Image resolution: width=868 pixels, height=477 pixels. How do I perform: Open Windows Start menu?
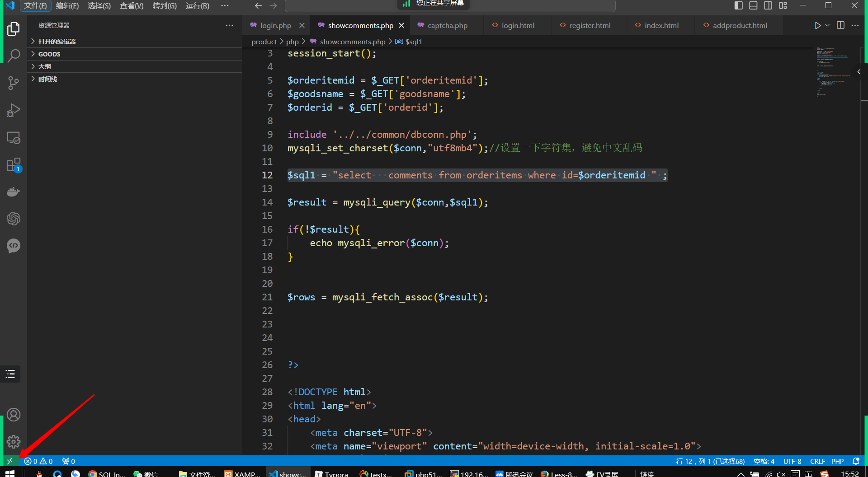click(9, 473)
